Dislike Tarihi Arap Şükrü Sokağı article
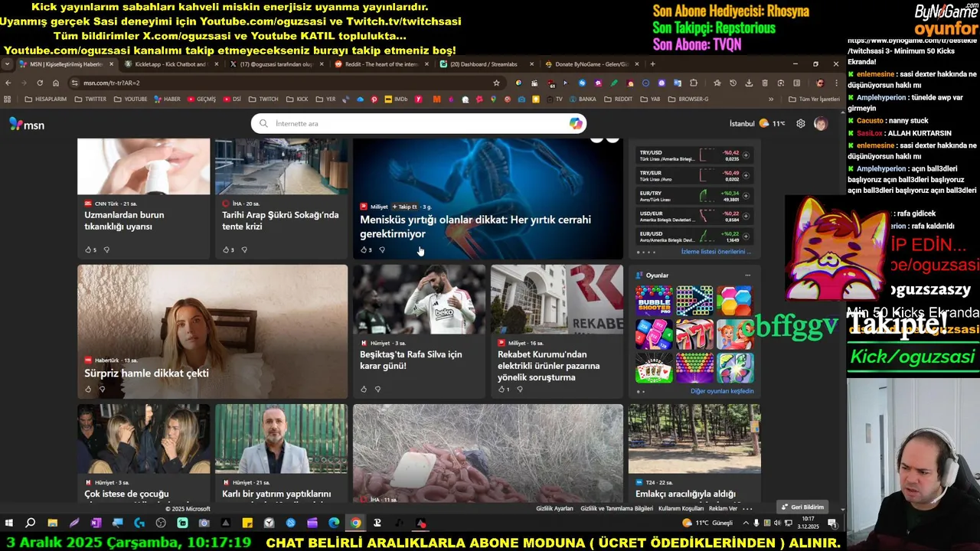This screenshot has height=551, width=980. tap(244, 249)
